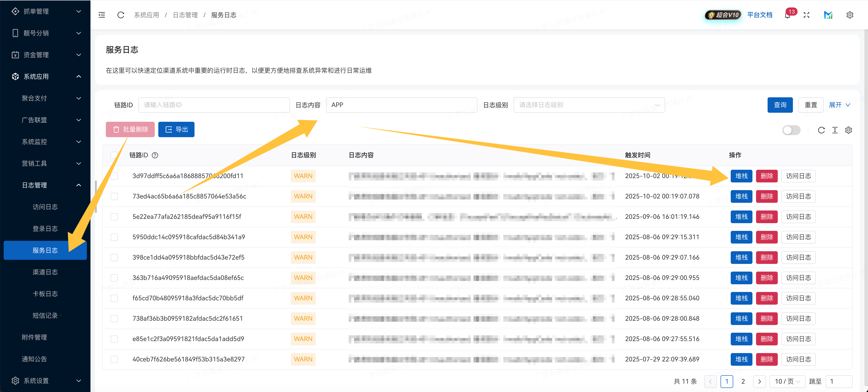This screenshot has width=868, height=392.
Task: Refresh the log table with the reload icon
Action: click(x=821, y=130)
